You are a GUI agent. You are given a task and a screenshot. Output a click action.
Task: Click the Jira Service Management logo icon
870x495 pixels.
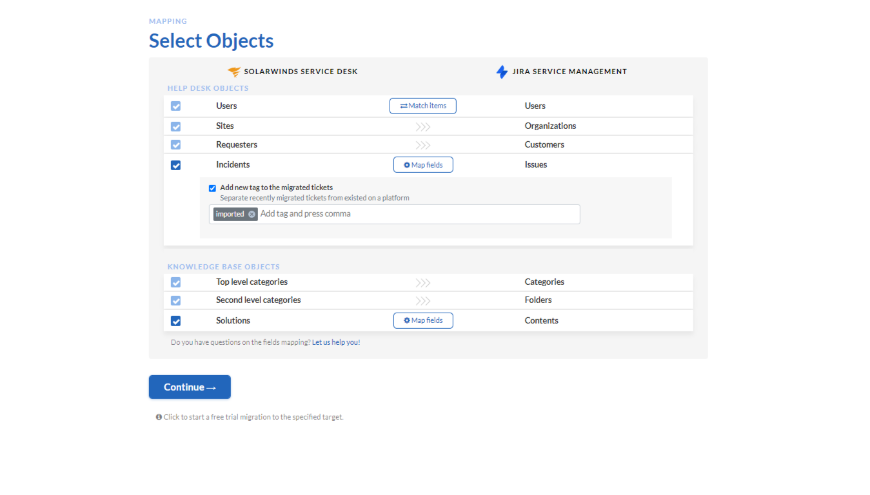(502, 72)
